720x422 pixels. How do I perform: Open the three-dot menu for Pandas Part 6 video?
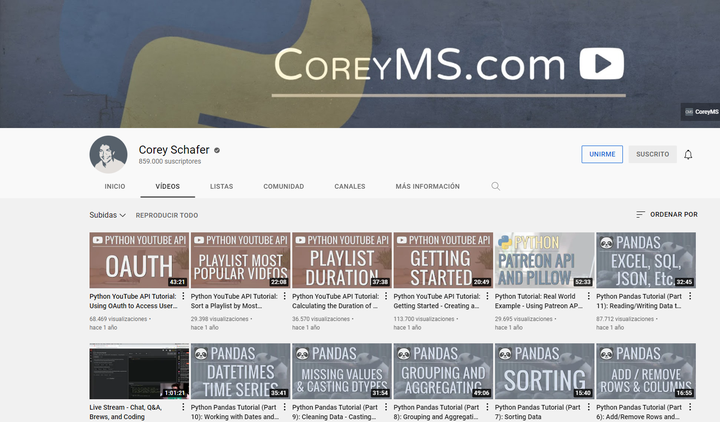pyautogui.click(x=690, y=407)
